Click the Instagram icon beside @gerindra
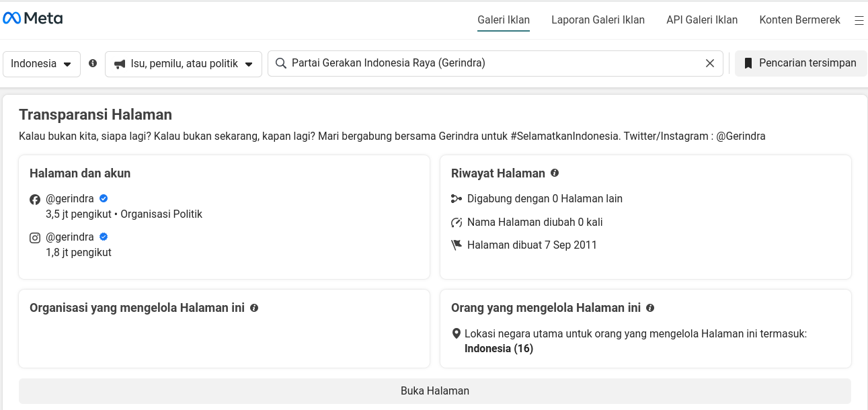Viewport: 868px width, 410px height. (35, 237)
